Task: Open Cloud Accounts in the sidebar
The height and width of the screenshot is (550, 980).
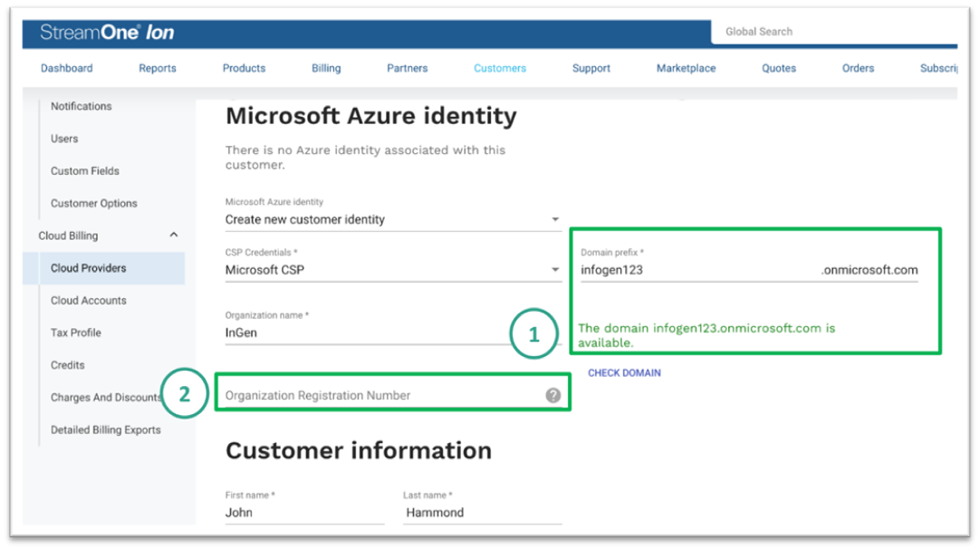Action: click(x=89, y=301)
